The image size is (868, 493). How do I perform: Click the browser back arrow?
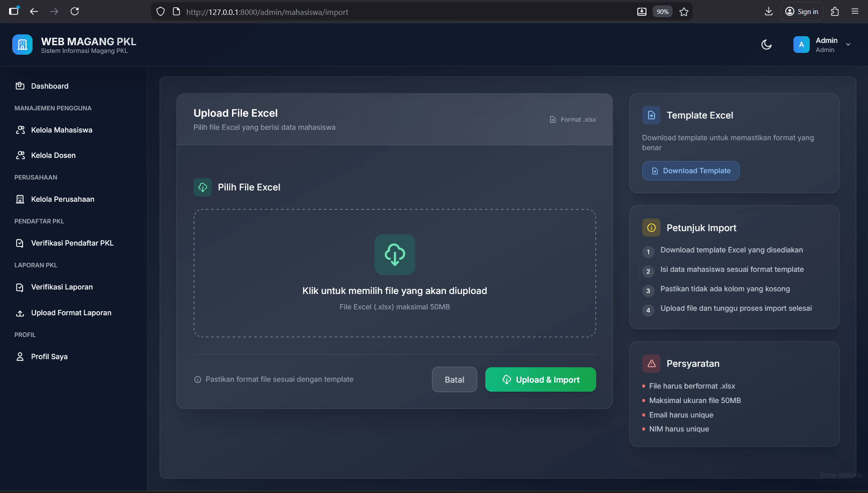(x=34, y=12)
